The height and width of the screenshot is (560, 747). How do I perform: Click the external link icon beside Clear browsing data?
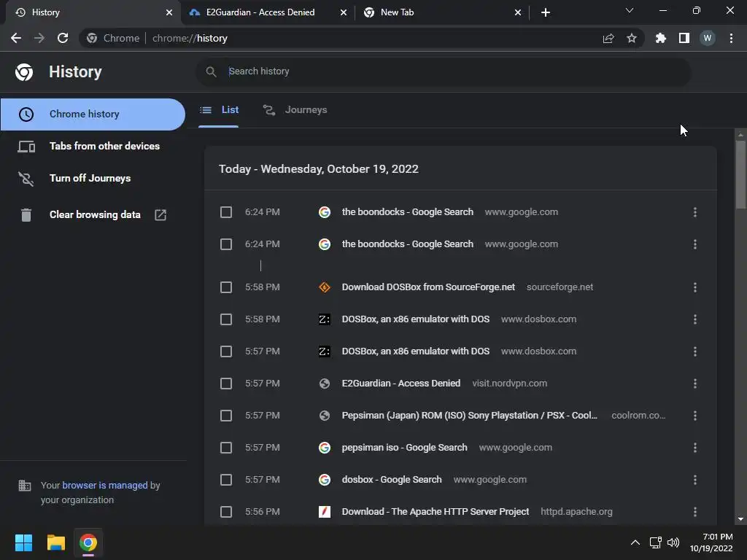point(160,215)
